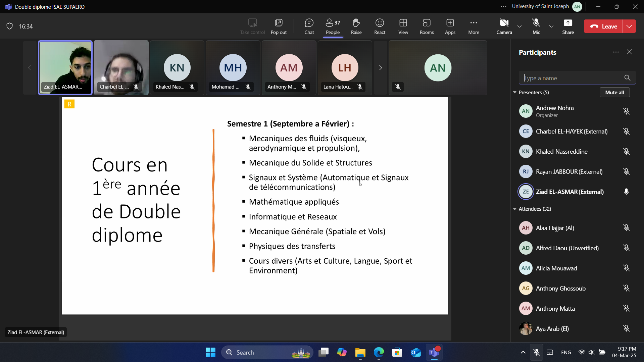Toggle the Camera on
The width and height of the screenshot is (644, 362).
tap(504, 26)
